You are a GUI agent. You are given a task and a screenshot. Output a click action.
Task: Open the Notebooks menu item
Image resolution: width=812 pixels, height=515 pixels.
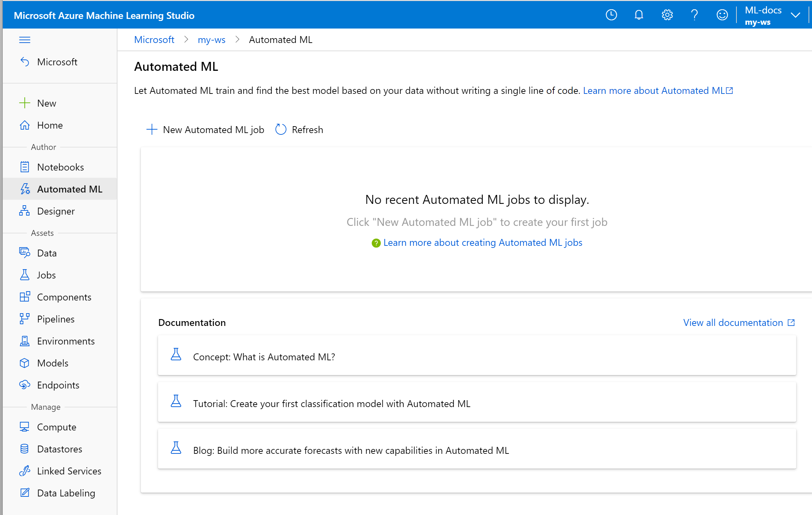60,167
